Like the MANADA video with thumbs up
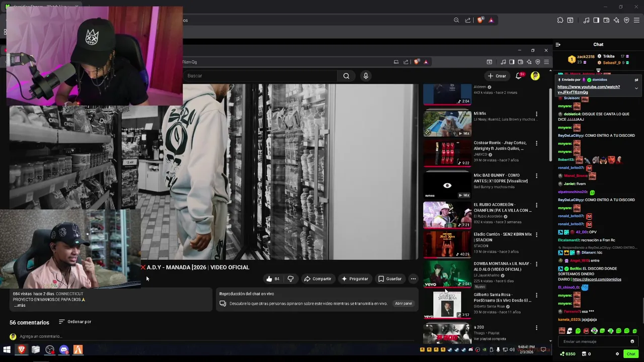 pyautogui.click(x=273, y=279)
